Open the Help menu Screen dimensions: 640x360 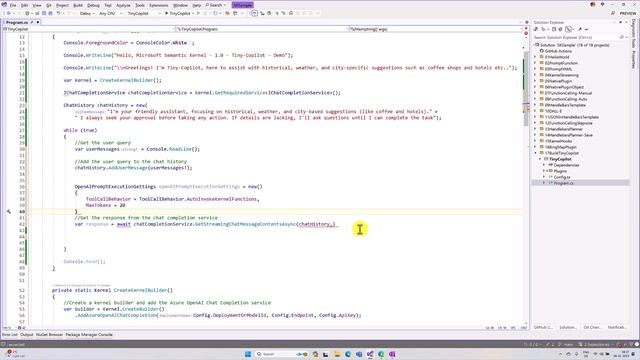(x=197, y=5)
